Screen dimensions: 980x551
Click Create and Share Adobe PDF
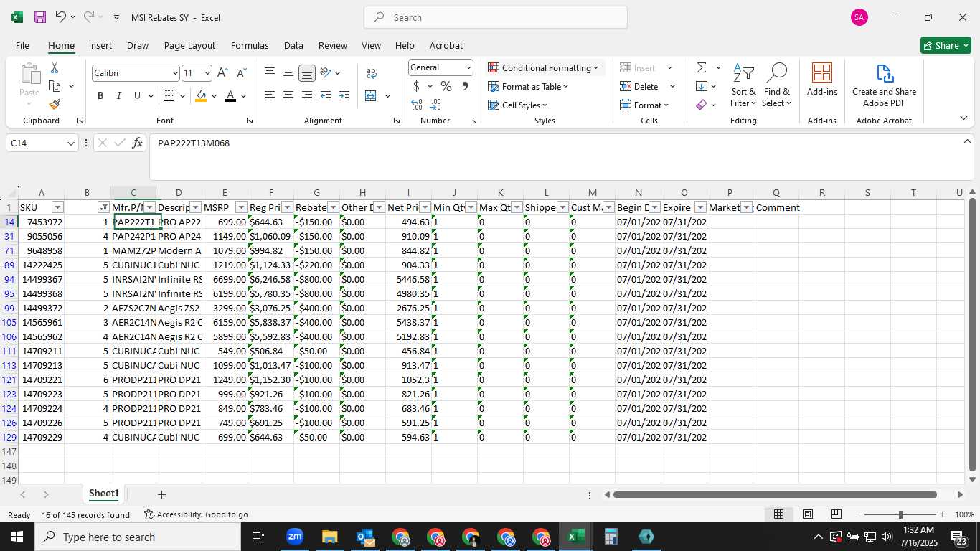(884, 85)
